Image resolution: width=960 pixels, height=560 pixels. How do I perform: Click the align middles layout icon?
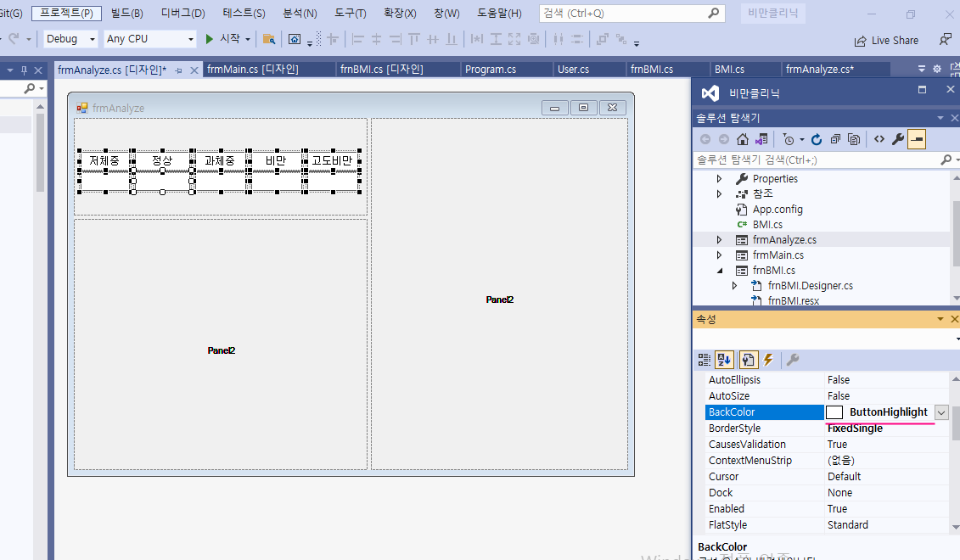coord(433,39)
